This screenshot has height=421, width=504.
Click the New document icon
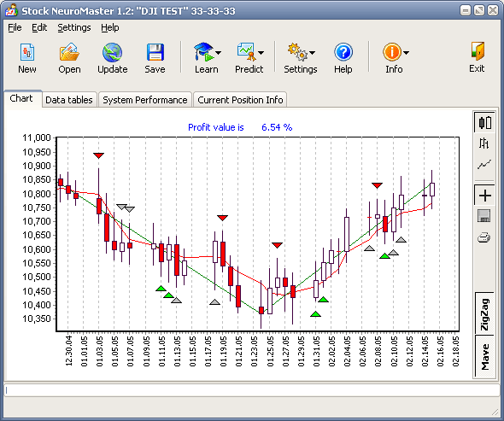coord(27,52)
